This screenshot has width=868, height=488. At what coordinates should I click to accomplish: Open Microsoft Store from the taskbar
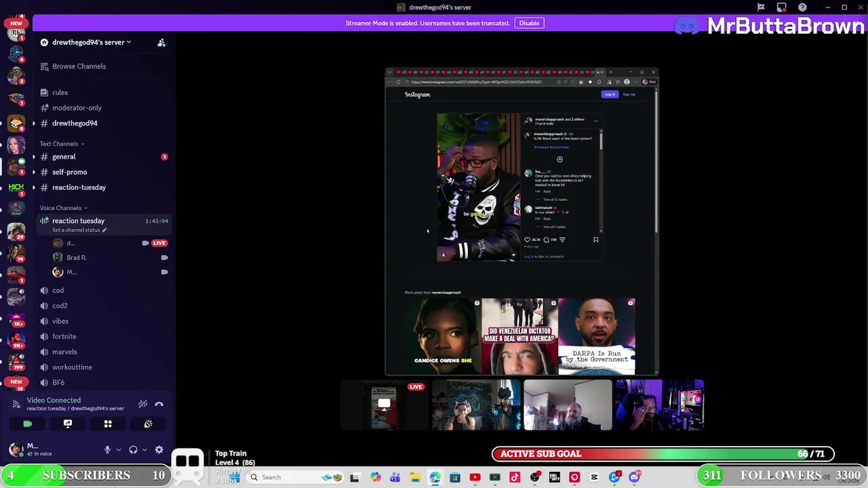(x=455, y=477)
